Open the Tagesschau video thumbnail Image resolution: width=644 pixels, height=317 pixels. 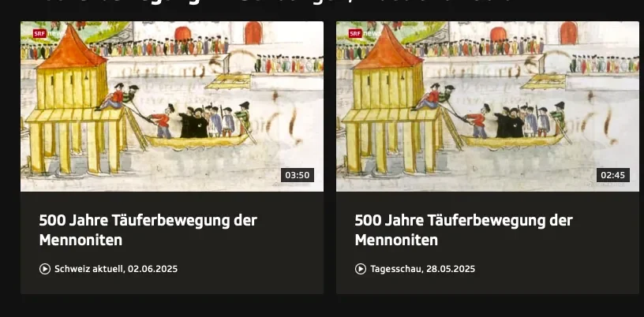tap(488, 106)
